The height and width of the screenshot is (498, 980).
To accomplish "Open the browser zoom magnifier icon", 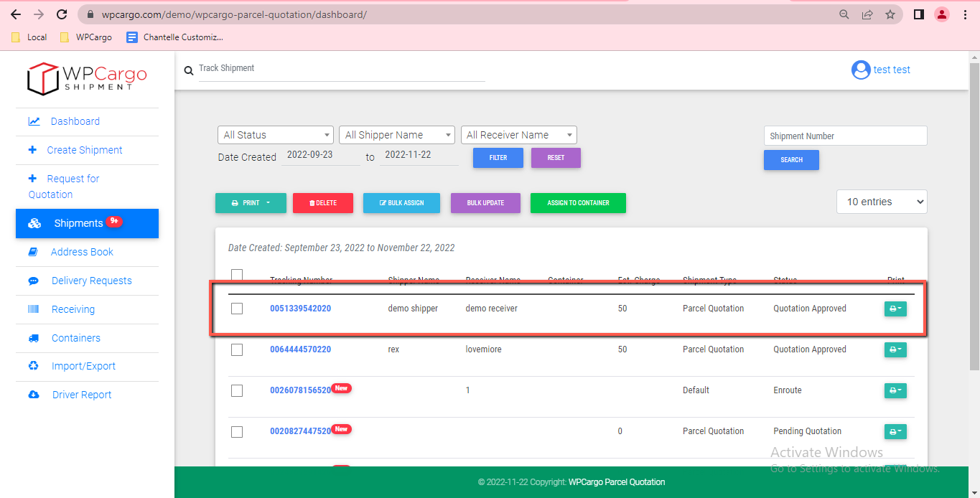I will tap(844, 14).
